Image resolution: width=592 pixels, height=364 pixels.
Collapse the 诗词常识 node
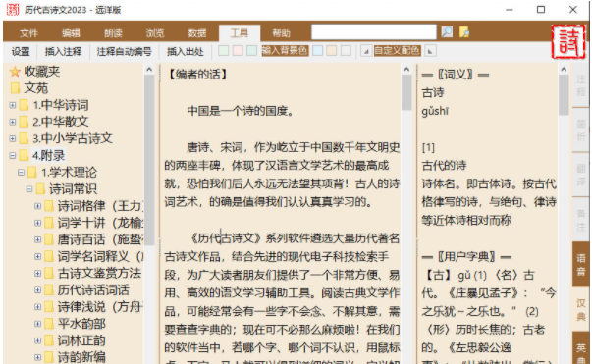[x=29, y=189]
